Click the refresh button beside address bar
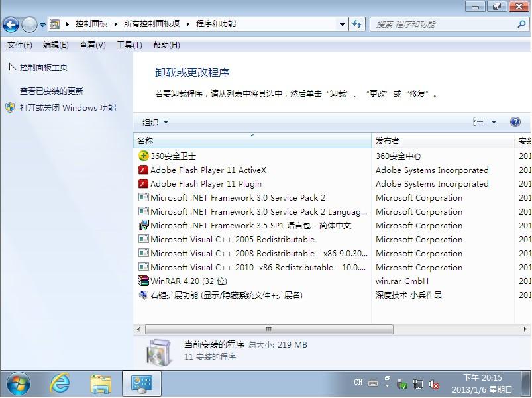This screenshot has height=398, width=532. pyautogui.click(x=358, y=25)
